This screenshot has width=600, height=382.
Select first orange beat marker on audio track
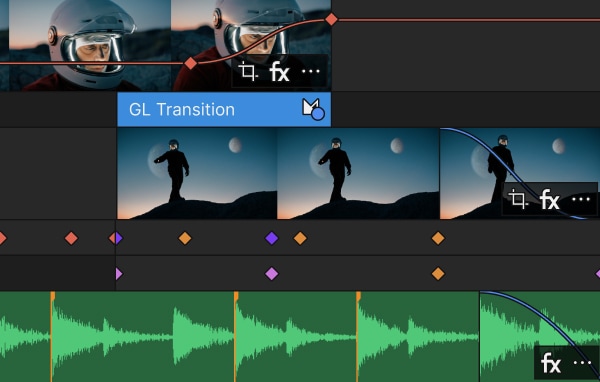point(52,297)
